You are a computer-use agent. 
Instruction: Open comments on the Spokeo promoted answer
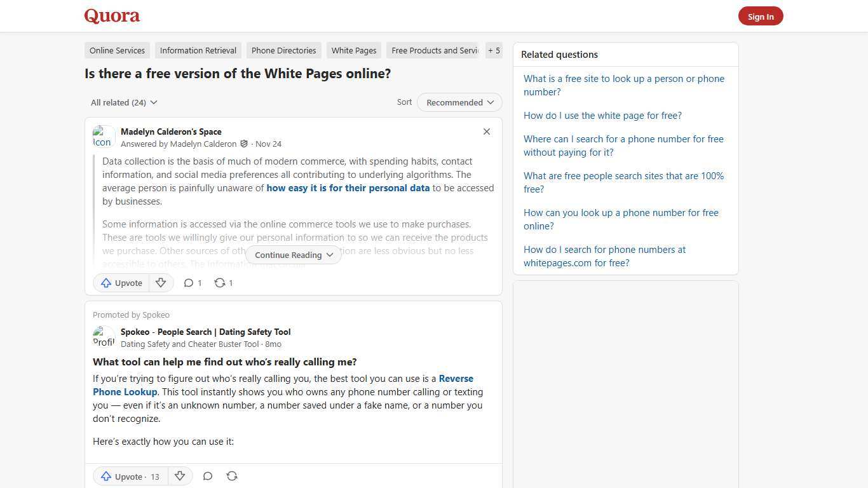pyautogui.click(x=208, y=476)
